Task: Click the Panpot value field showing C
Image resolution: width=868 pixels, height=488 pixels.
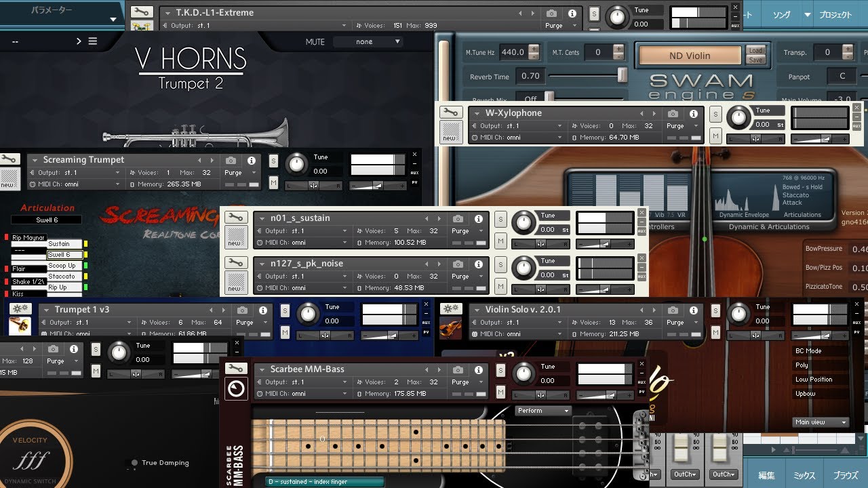Action: point(843,77)
